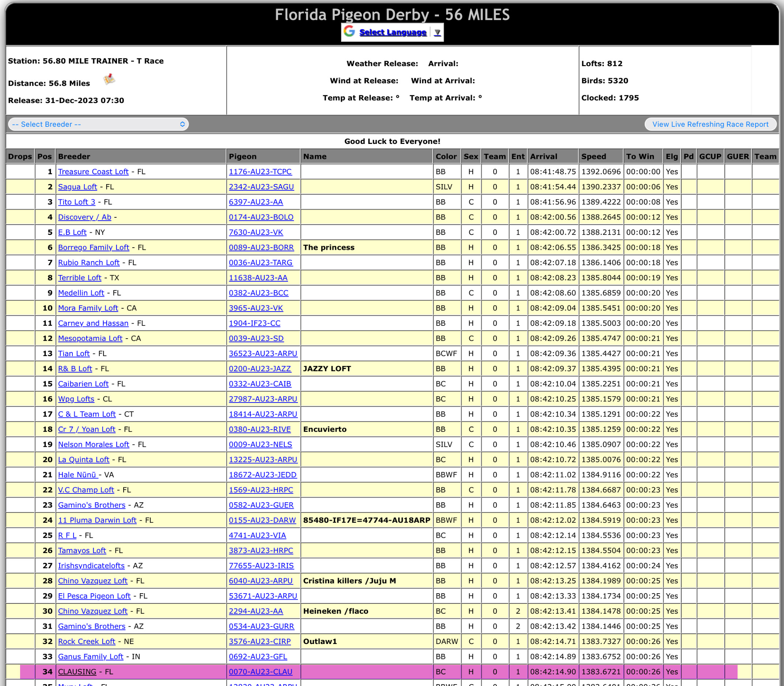
Task: Open pigeon 0070-AU23-CLAU link
Action: (261, 671)
